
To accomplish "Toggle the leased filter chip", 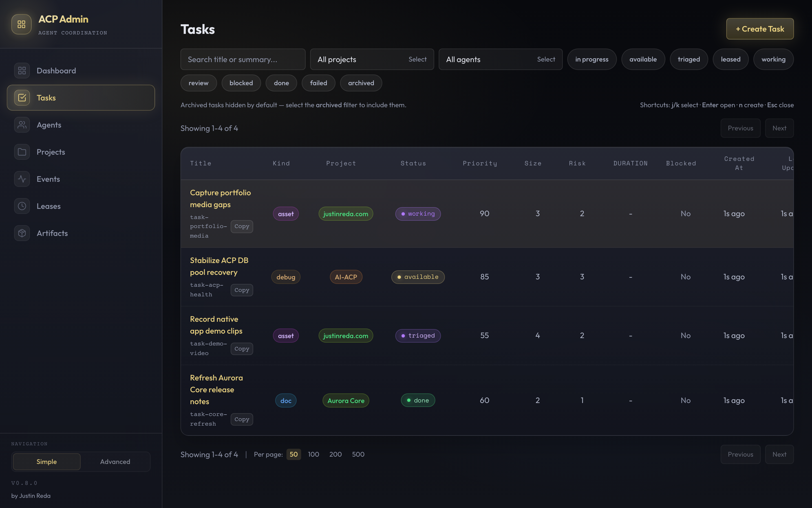I will (731, 59).
